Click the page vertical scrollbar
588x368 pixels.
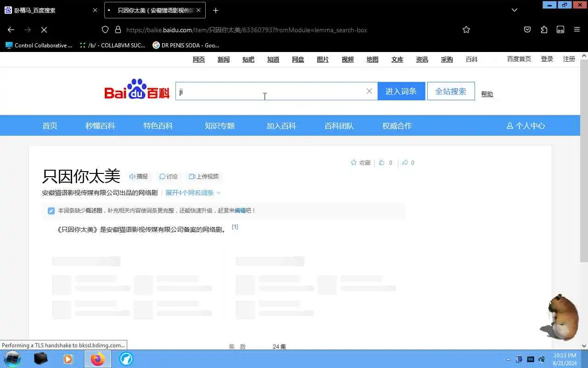(x=584, y=161)
